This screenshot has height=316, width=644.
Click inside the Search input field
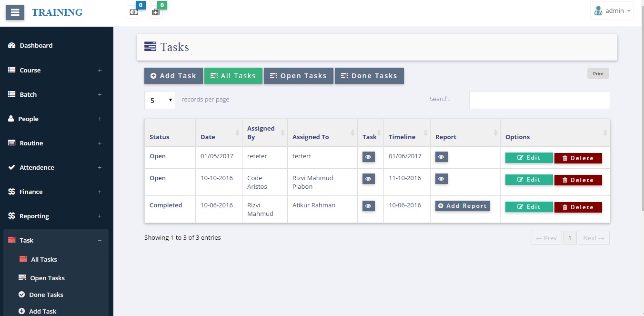pos(539,100)
